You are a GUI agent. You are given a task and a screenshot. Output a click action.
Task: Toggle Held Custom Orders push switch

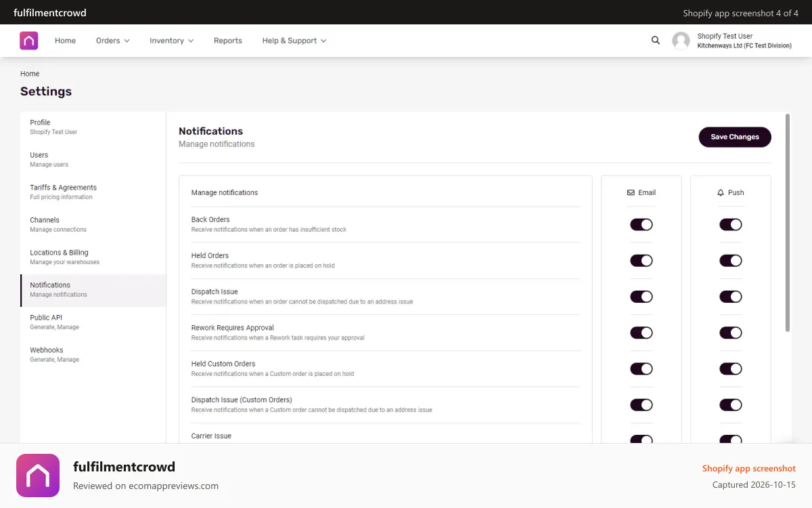[731, 368]
